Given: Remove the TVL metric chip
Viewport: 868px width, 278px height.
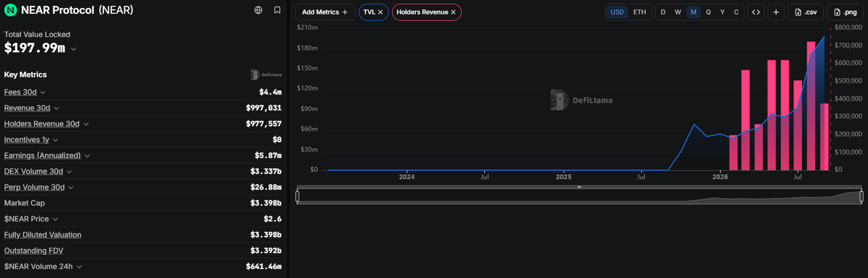Looking at the screenshot, I should [380, 12].
